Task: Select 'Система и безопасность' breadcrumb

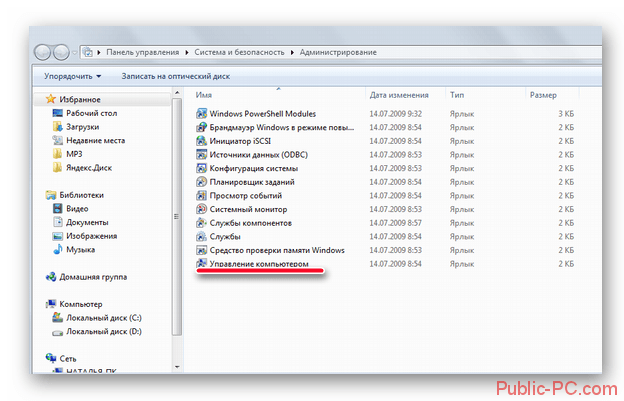Action: (x=239, y=52)
